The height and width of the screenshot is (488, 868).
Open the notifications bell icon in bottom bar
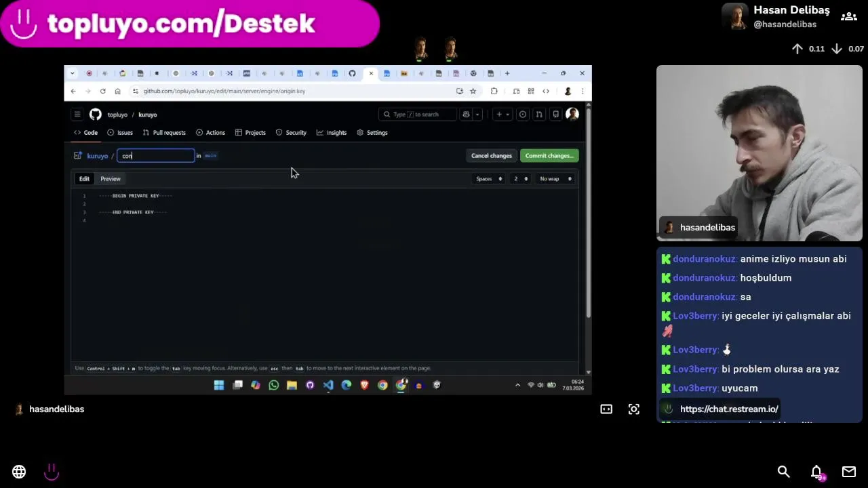[816, 472]
